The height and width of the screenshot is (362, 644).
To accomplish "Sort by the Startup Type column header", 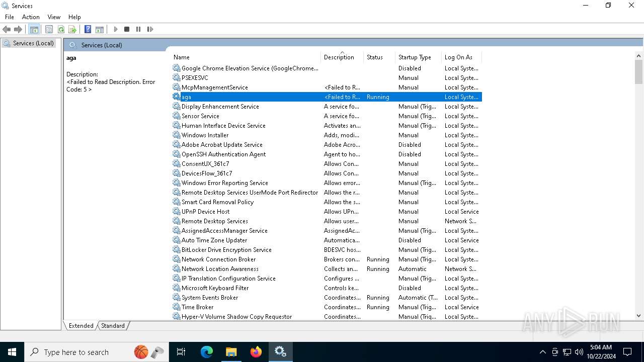I will [419, 57].
